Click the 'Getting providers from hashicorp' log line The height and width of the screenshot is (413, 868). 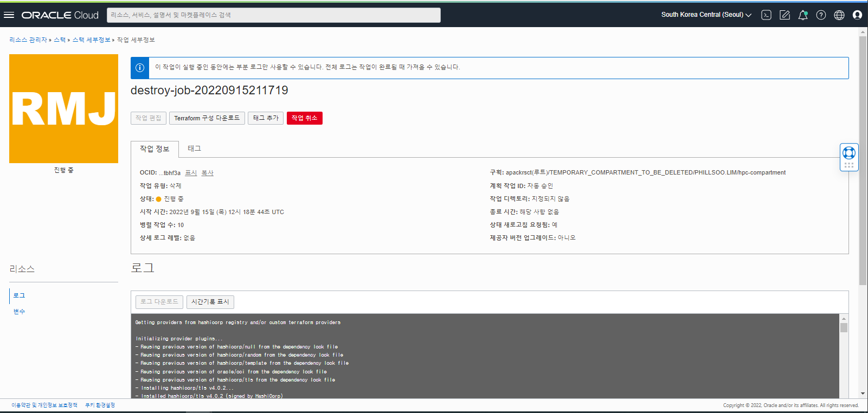click(x=238, y=322)
